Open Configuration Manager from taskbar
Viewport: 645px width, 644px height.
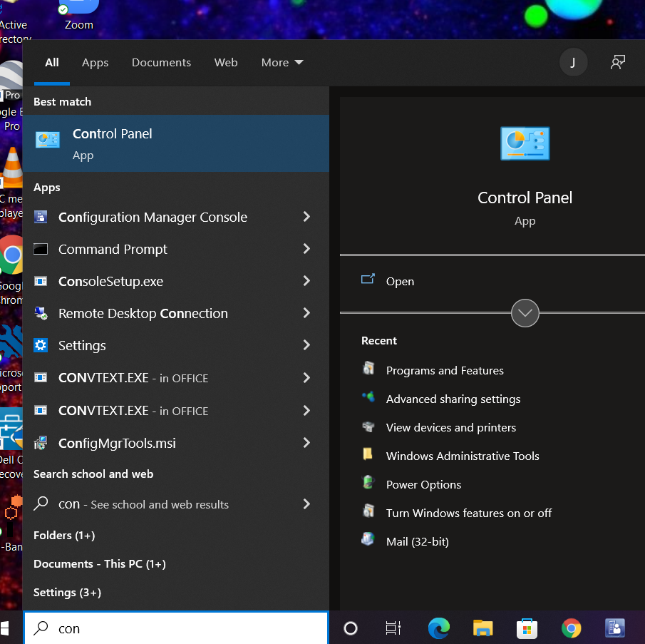click(x=615, y=628)
